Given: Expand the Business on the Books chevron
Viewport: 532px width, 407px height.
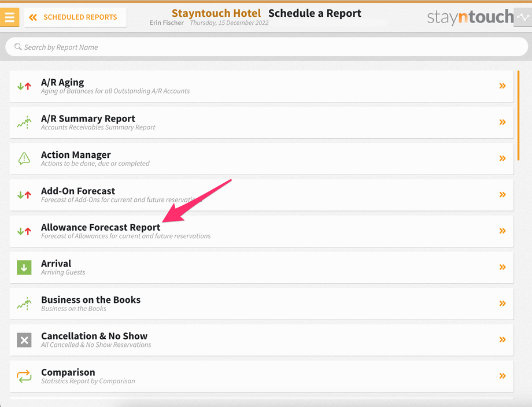Looking at the screenshot, I should pos(503,304).
